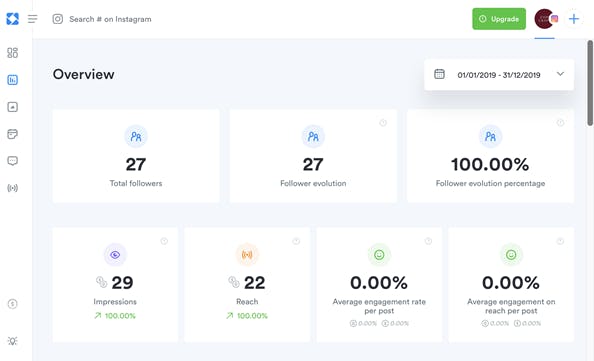Viewport: 594px width, 361px height.
Task: Click the Impressions 100.00% growth value
Action: [120, 316]
